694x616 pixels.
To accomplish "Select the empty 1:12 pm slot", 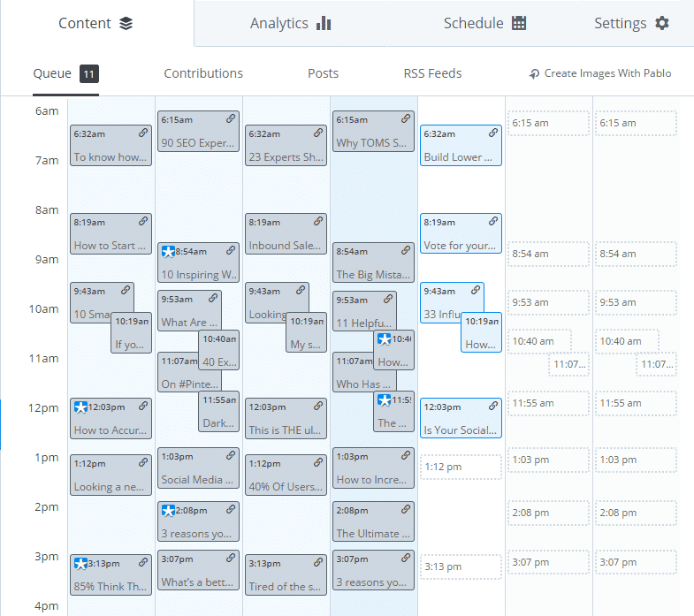I will tap(461, 467).
